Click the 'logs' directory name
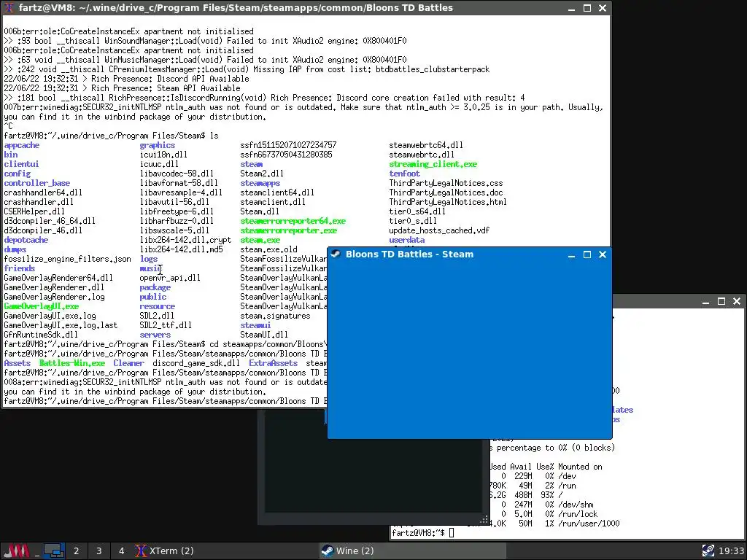The height and width of the screenshot is (560, 747). coord(149,259)
